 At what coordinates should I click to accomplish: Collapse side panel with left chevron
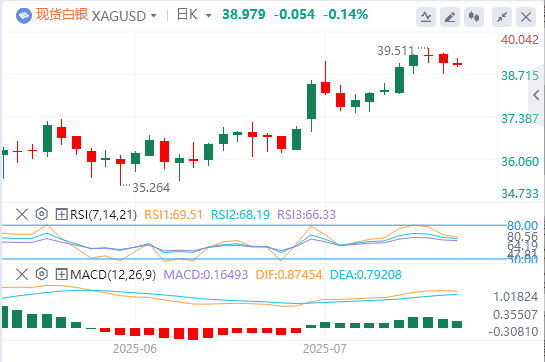tap(536, 95)
